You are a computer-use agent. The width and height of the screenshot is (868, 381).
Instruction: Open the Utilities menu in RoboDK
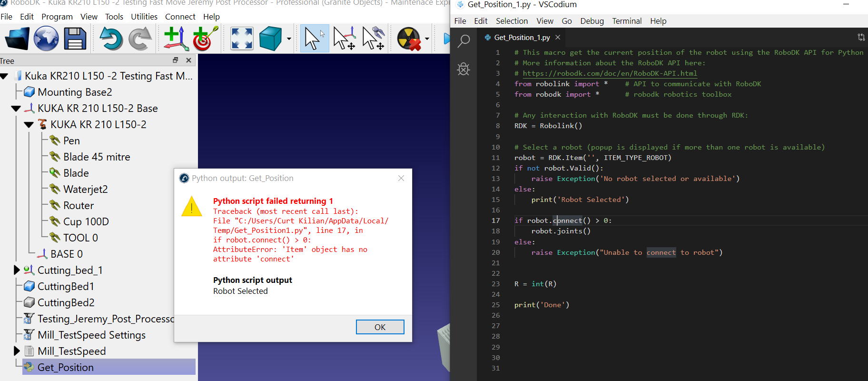click(144, 17)
